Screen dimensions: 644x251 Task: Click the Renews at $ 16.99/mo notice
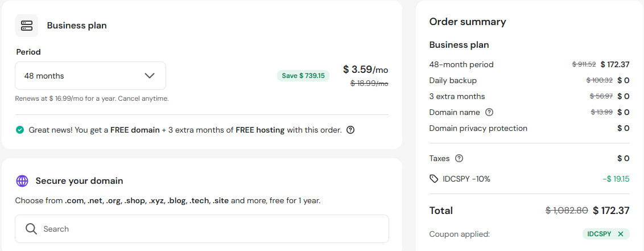pos(92,98)
